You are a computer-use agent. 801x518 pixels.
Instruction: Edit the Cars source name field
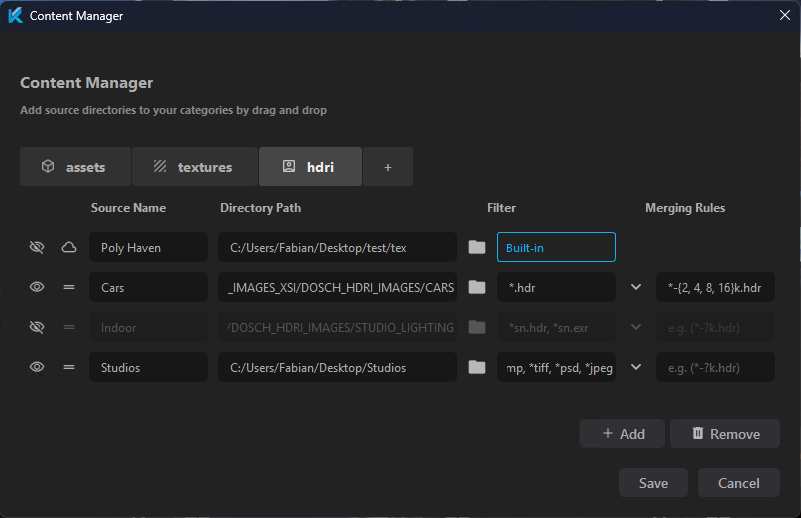point(148,287)
